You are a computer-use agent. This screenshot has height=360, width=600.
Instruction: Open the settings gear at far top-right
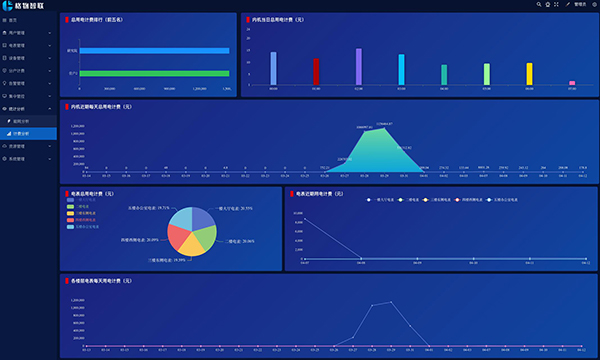[595, 4]
